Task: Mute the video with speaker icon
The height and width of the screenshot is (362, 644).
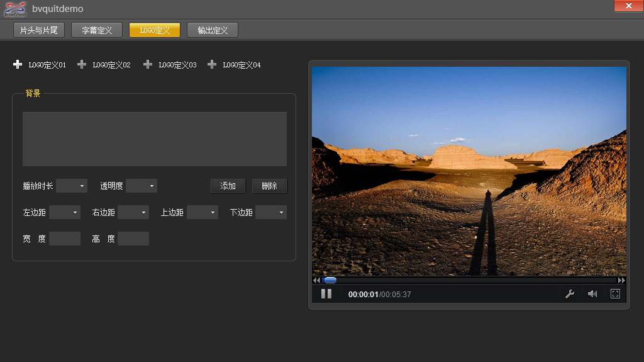Action: click(592, 293)
